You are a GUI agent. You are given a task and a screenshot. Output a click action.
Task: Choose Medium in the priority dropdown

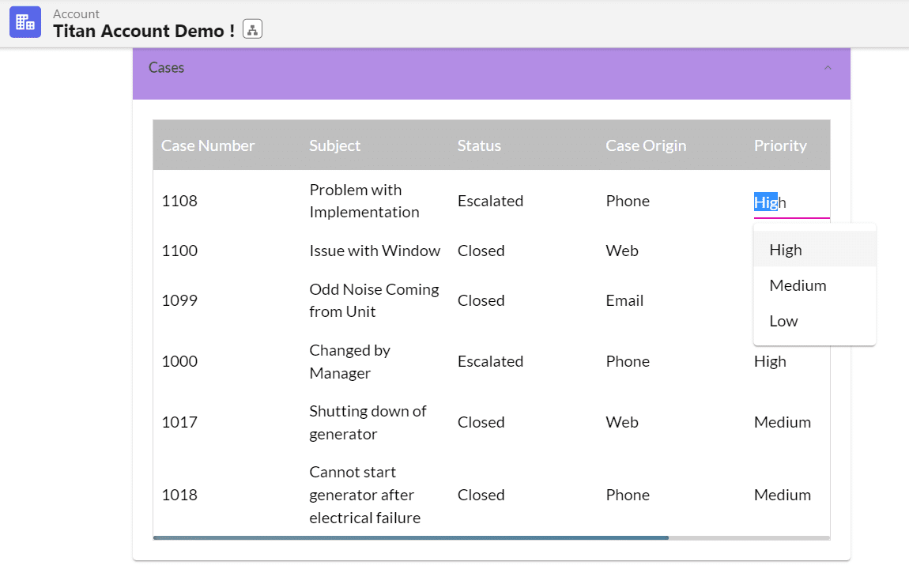coord(798,285)
